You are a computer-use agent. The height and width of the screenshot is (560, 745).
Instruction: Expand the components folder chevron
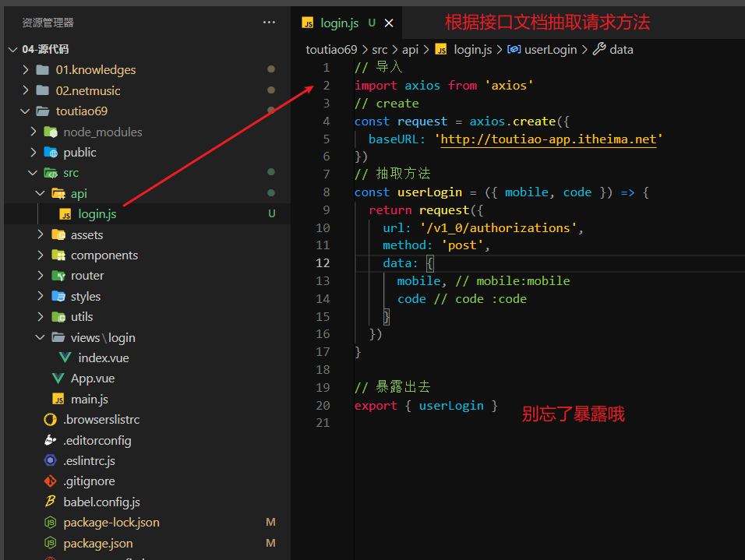(x=41, y=255)
